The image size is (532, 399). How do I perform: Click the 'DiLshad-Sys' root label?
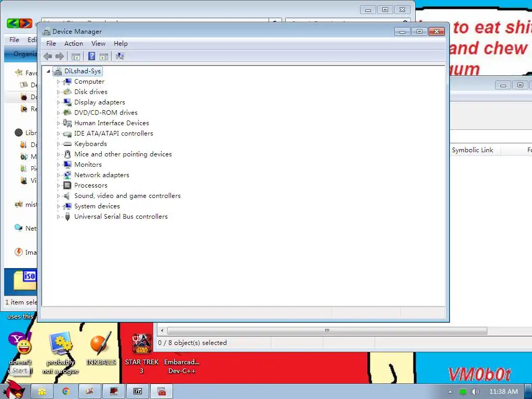83,71
